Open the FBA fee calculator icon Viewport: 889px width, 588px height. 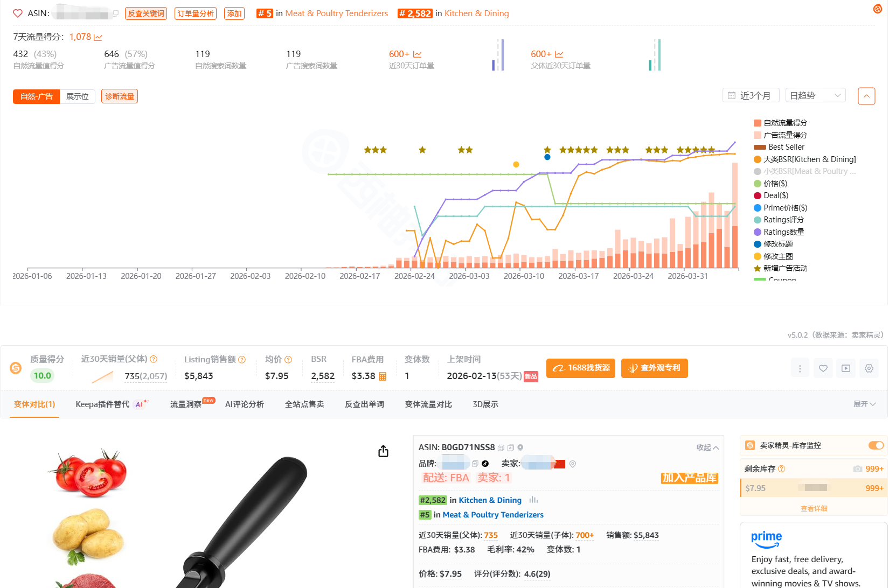pos(383,376)
